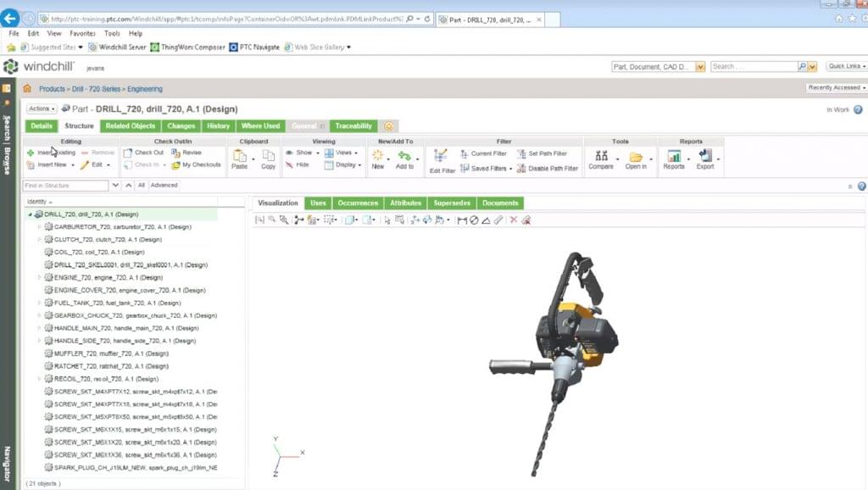868x490 pixels.
Task: Click the Compare tool icon
Action: 601,156
